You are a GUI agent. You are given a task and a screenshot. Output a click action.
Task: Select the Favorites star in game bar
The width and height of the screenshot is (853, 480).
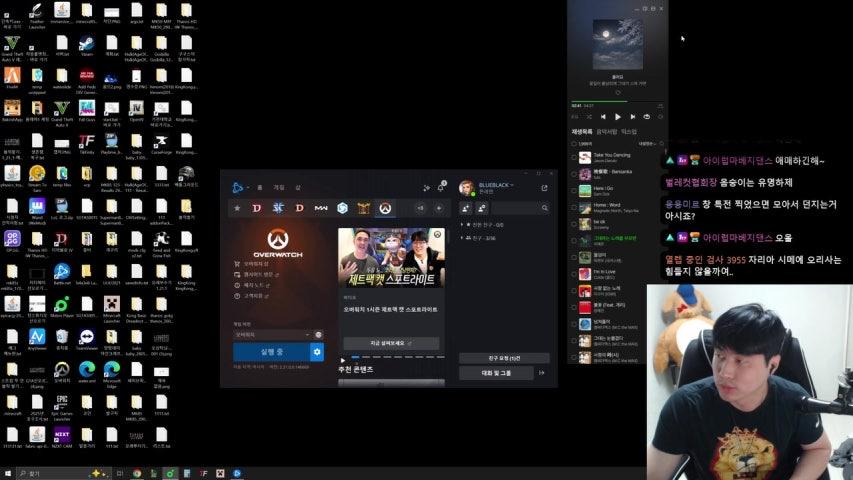tap(237, 208)
